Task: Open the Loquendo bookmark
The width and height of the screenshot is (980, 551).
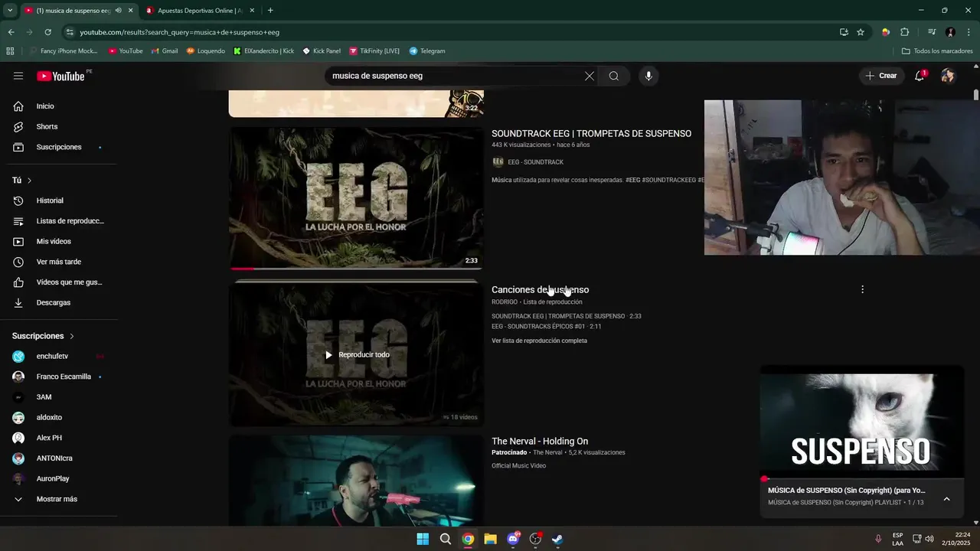Action: coord(206,51)
